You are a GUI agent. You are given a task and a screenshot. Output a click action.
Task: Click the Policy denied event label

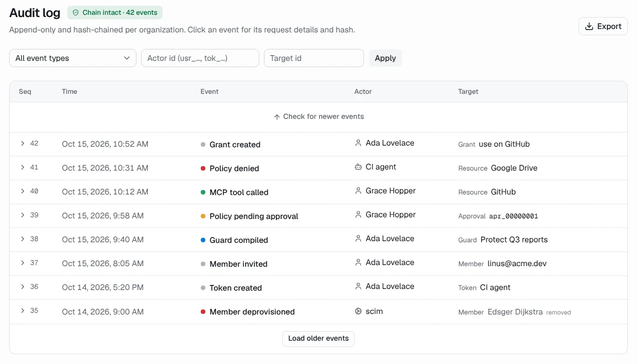click(x=234, y=168)
